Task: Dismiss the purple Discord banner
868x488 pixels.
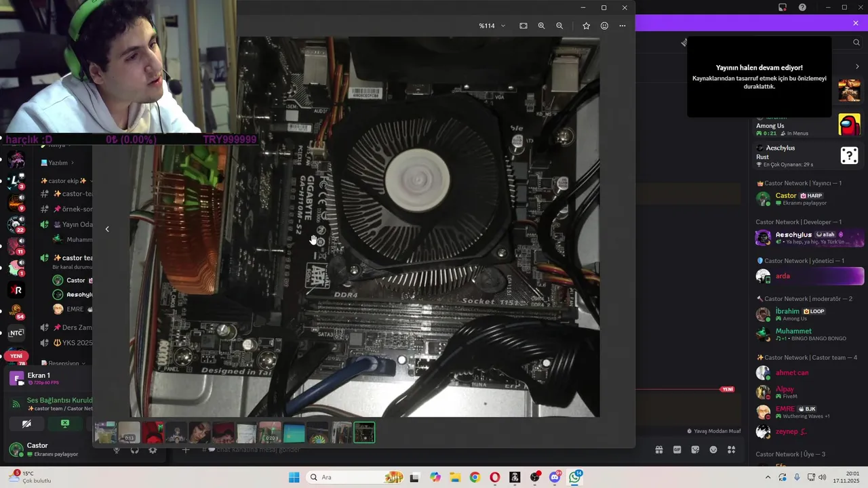Action: tap(856, 23)
